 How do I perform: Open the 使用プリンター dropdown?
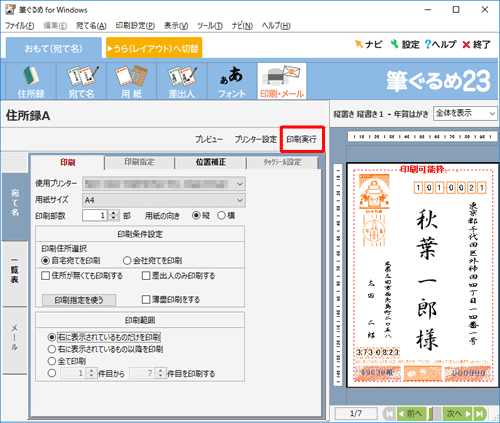164,184
